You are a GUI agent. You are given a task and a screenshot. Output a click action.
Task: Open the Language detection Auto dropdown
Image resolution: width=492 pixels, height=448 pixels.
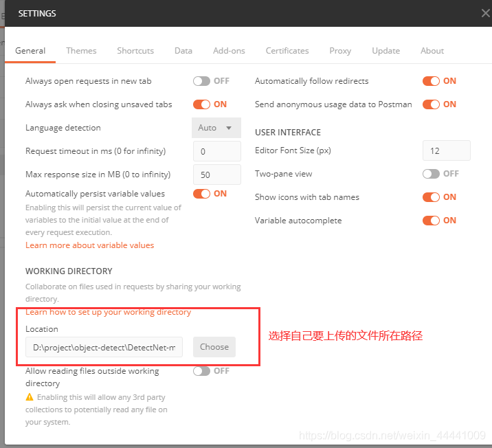(216, 128)
